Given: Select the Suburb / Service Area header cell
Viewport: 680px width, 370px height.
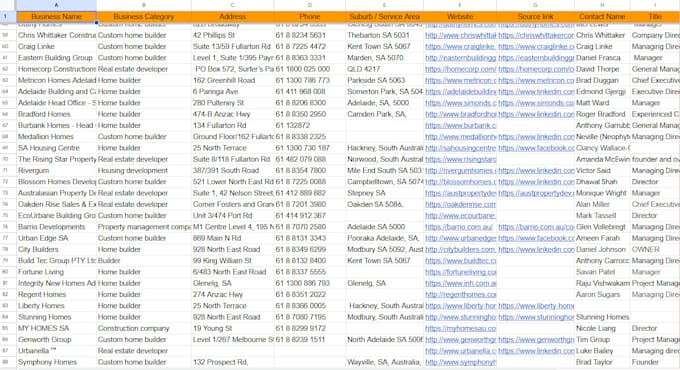Looking at the screenshot, I should click(x=384, y=17).
